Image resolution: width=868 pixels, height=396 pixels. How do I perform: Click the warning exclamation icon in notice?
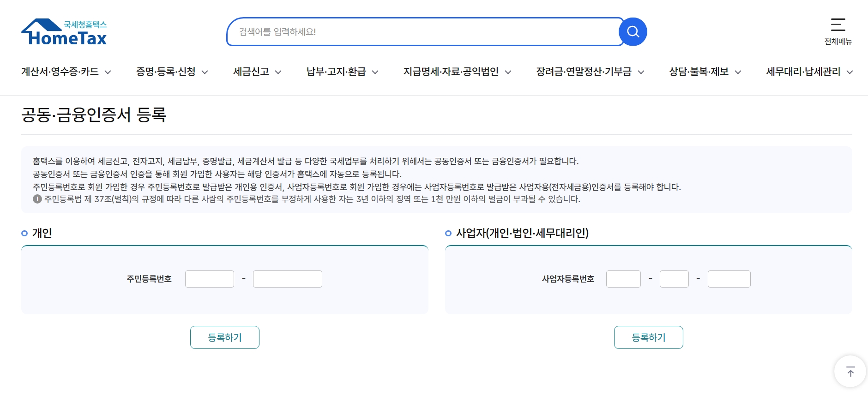[x=37, y=199]
